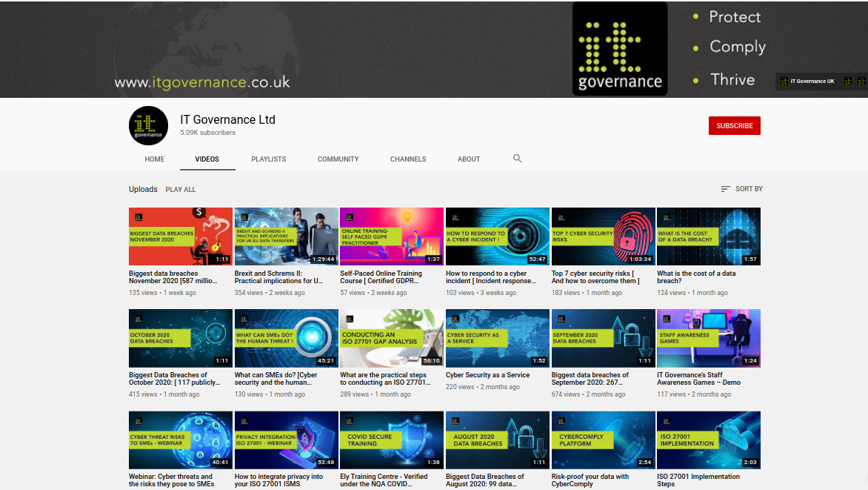868x490 pixels.
Task: Click title 'ISO 27001 Implementation Steps'
Action: 698,480
